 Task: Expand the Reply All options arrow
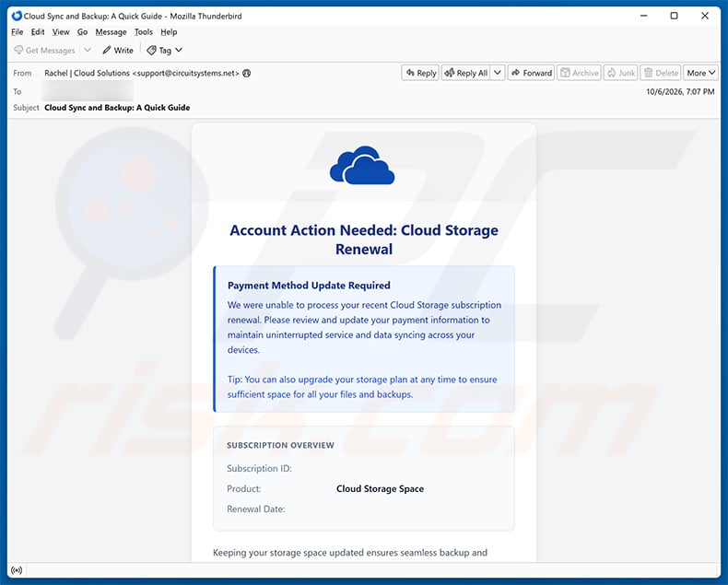pos(498,73)
